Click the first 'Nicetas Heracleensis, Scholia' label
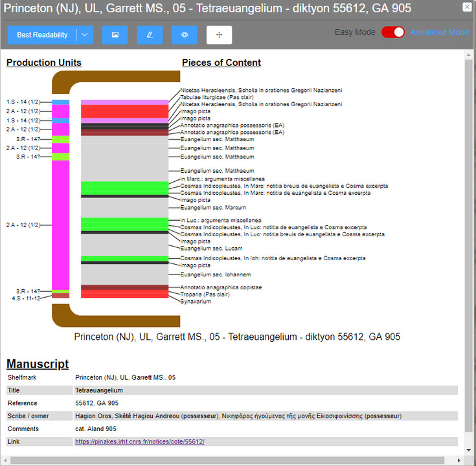This screenshot has width=476, height=466. tap(261, 90)
